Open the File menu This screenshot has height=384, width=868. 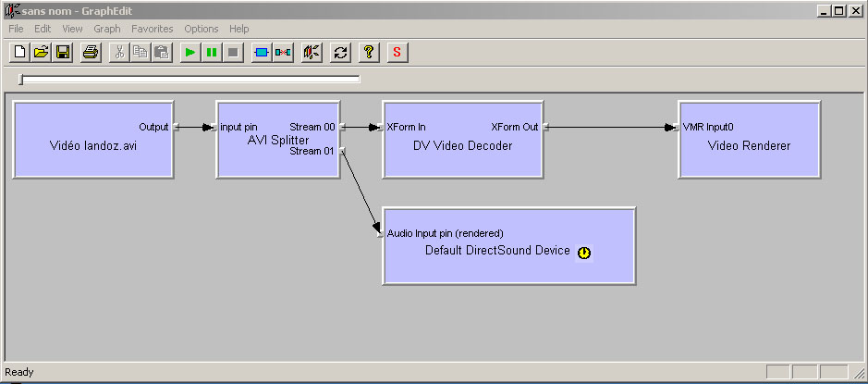click(x=16, y=29)
